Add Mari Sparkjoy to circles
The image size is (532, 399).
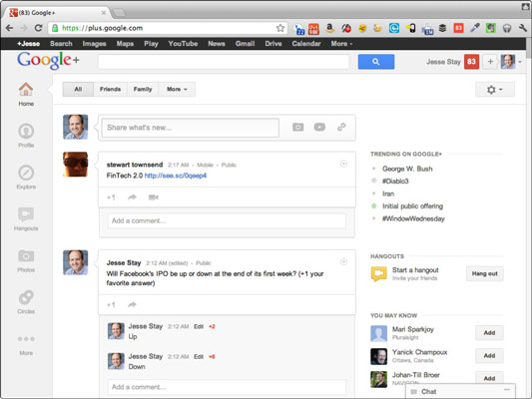pyautogui.click(x=489, y=333)
